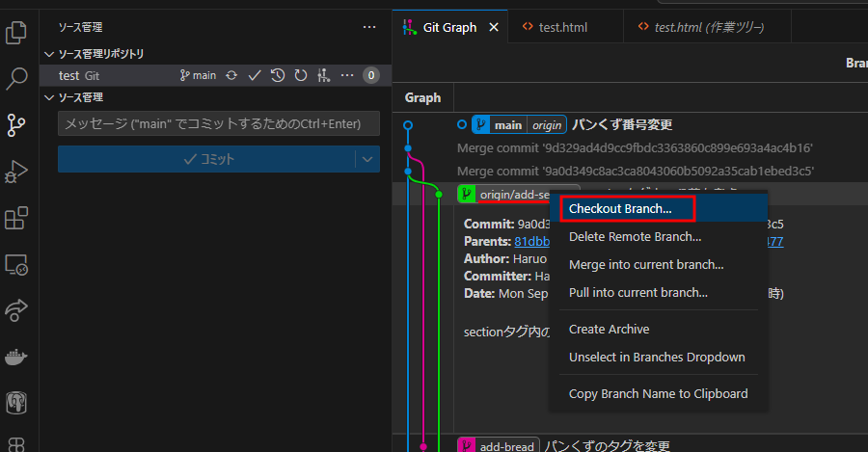
Task: Open the Explorer view in activity bar
Action: (16, 32)
